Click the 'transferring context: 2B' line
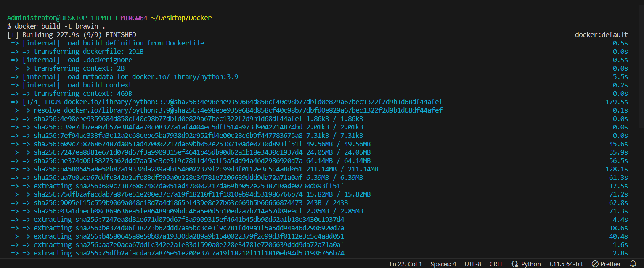This screenshot has width=644, height=268. (x=68, y=68)
